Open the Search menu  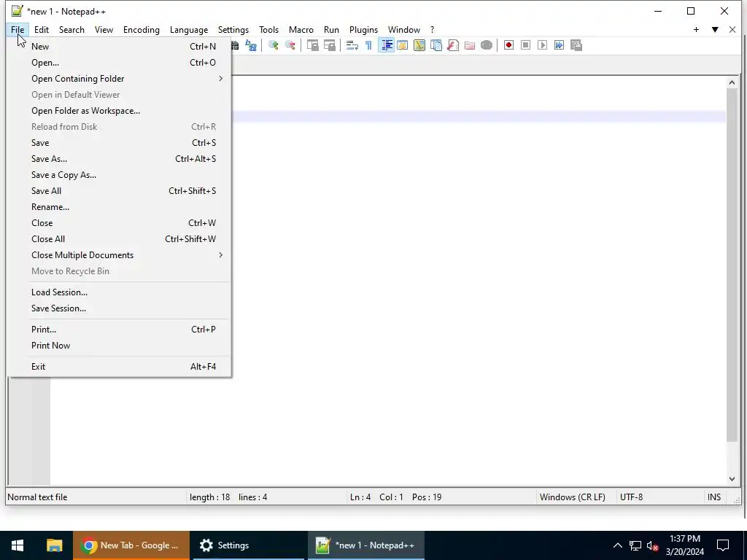(x=71, y=29)
